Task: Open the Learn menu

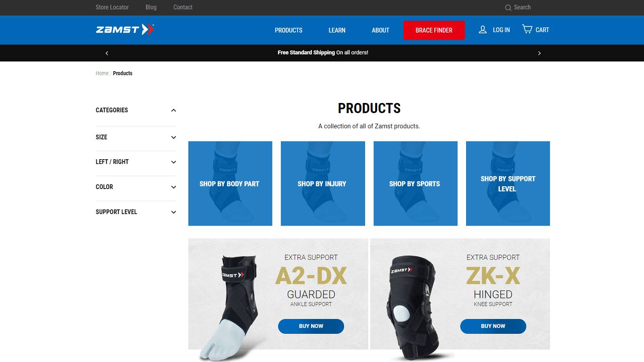Action: pyautogui.click(x=337, y=30)
